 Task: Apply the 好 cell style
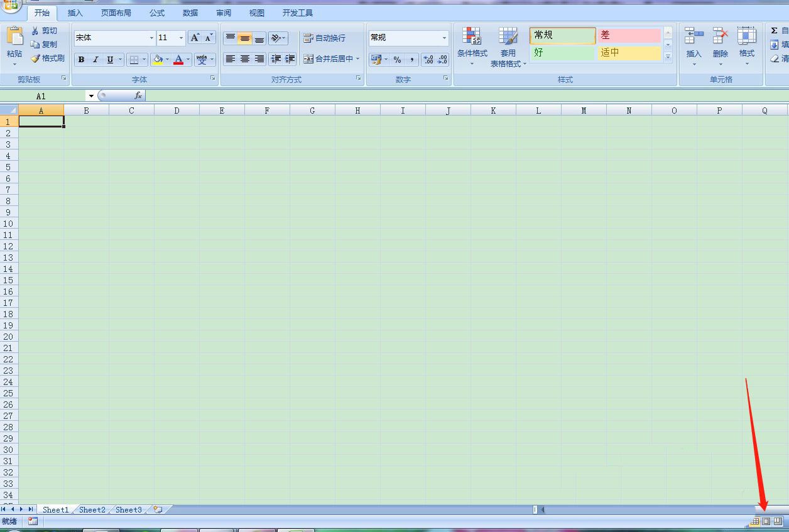tap(562, 53)
